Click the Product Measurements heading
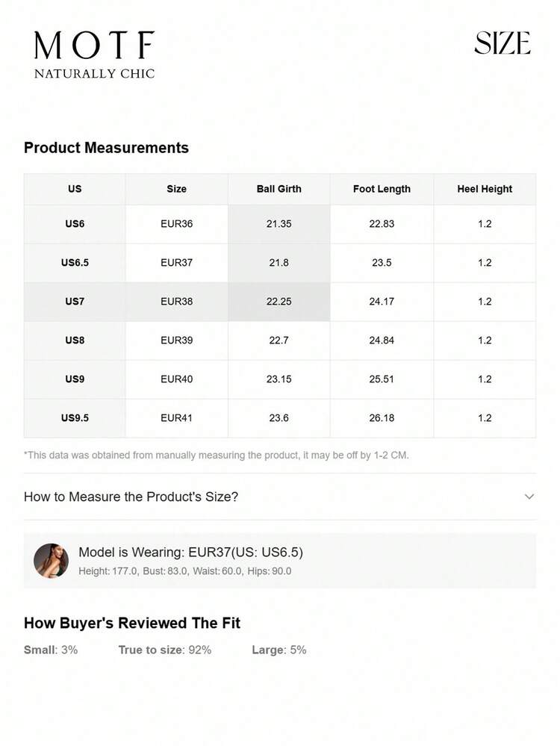The width and height of the screenshot is (560, 746). 106,148
